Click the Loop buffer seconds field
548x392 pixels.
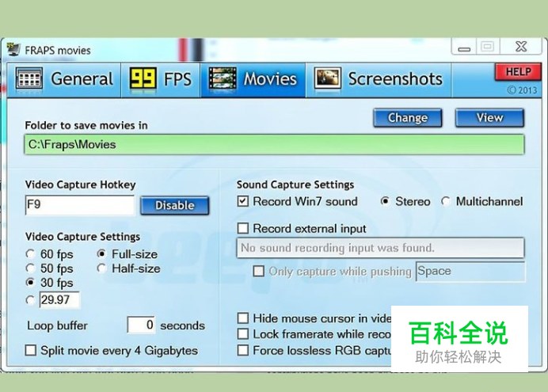coord(141,325)
